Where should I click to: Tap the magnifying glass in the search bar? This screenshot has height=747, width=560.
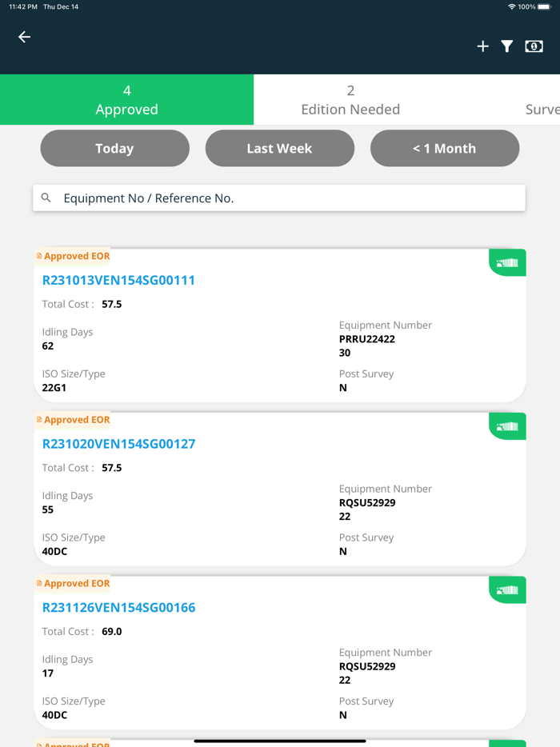[45, 198]
